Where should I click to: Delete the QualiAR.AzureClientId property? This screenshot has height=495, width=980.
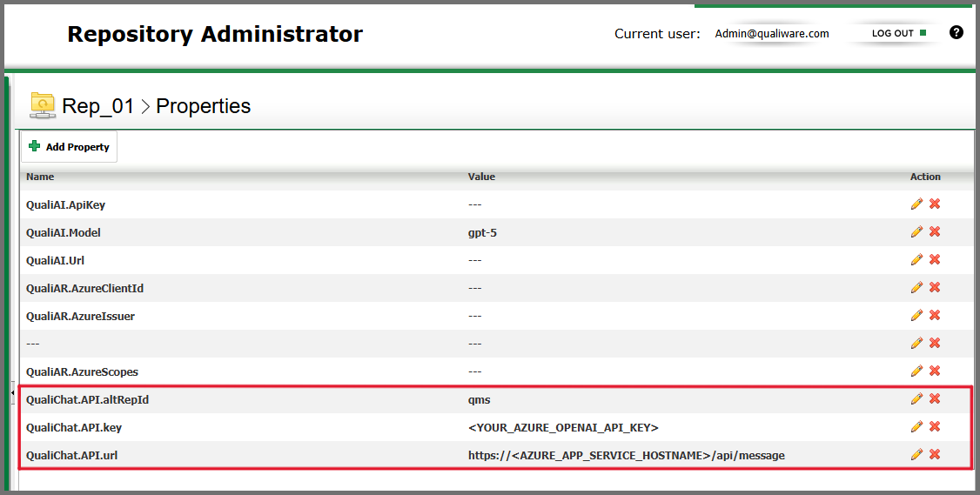pyautogui.click(x=935, y=287)
